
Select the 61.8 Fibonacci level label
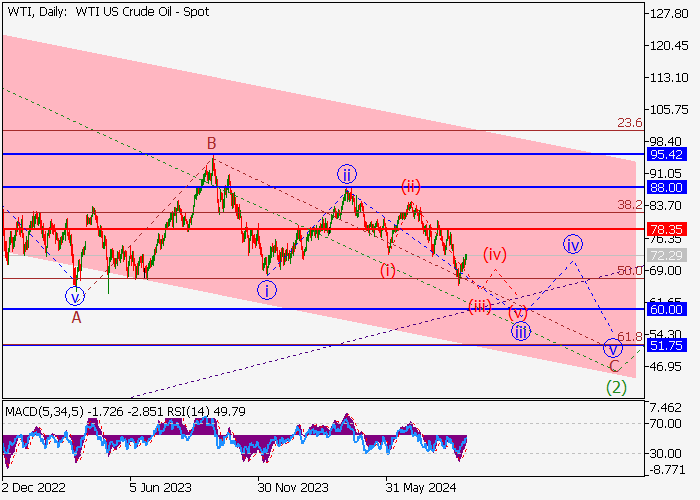(630, 337)
